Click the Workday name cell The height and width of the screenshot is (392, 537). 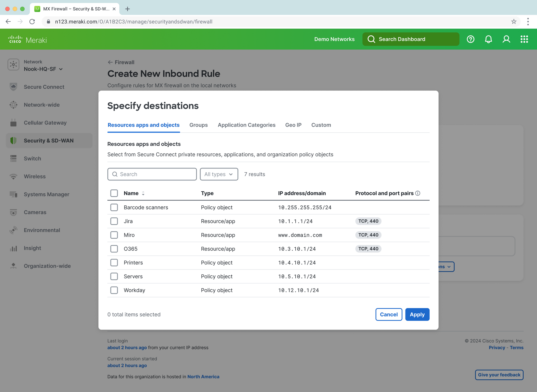(135, 290)
